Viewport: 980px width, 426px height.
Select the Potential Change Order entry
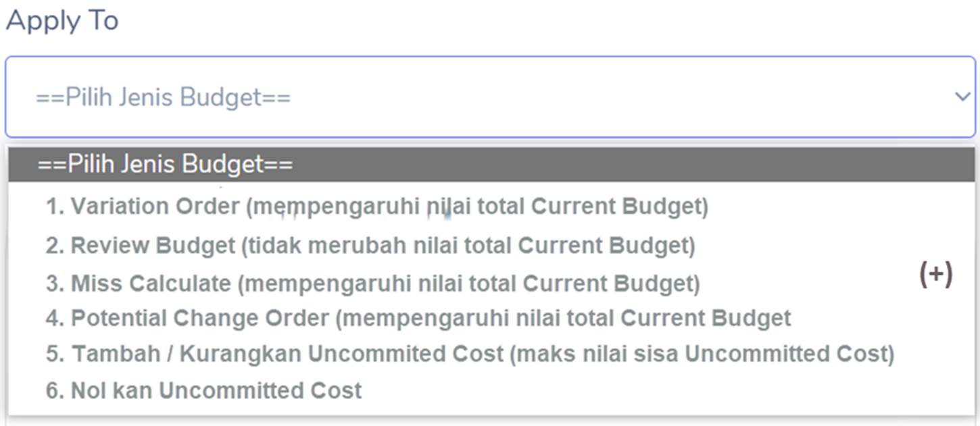tap(418, 318)
